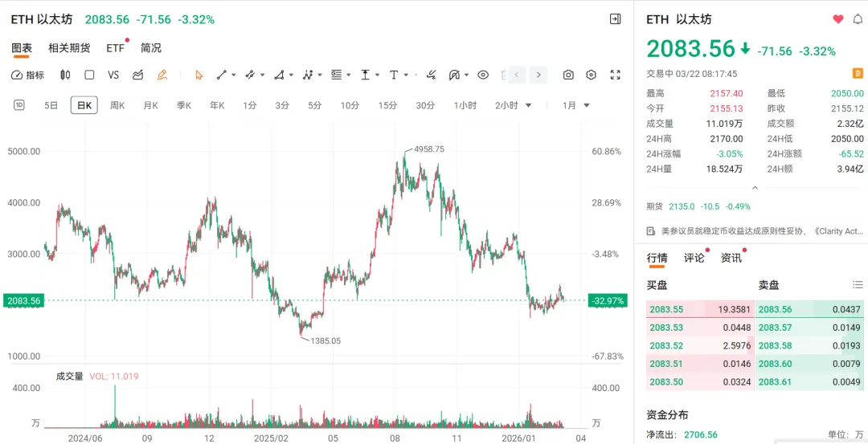Switch to 15分 minute chart

pyautogui.click(x=387, y=106)
